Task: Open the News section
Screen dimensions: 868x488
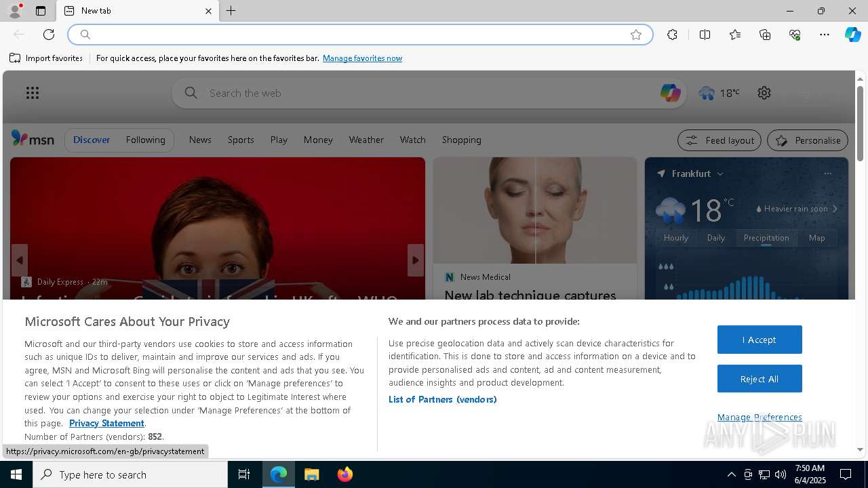Action: click(x=200, y=140)
